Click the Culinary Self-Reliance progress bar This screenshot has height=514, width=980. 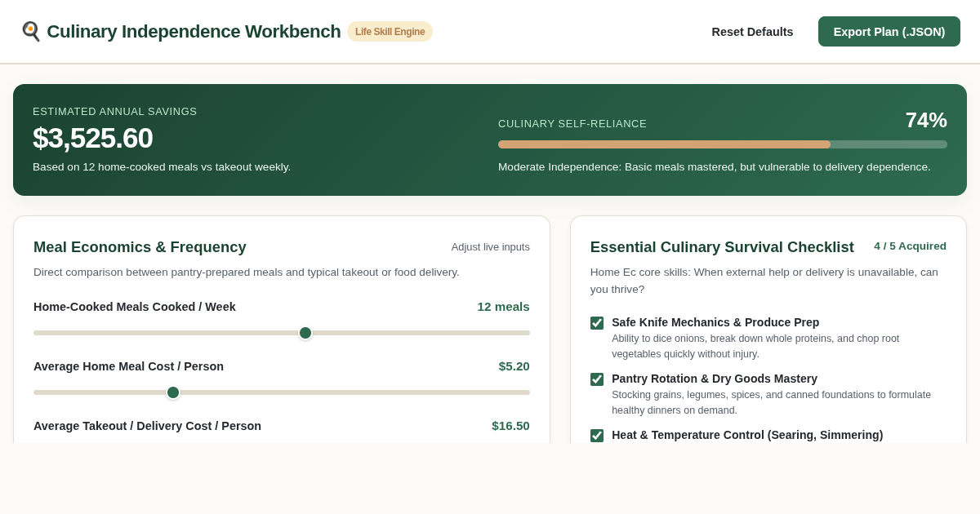(723, 144)
